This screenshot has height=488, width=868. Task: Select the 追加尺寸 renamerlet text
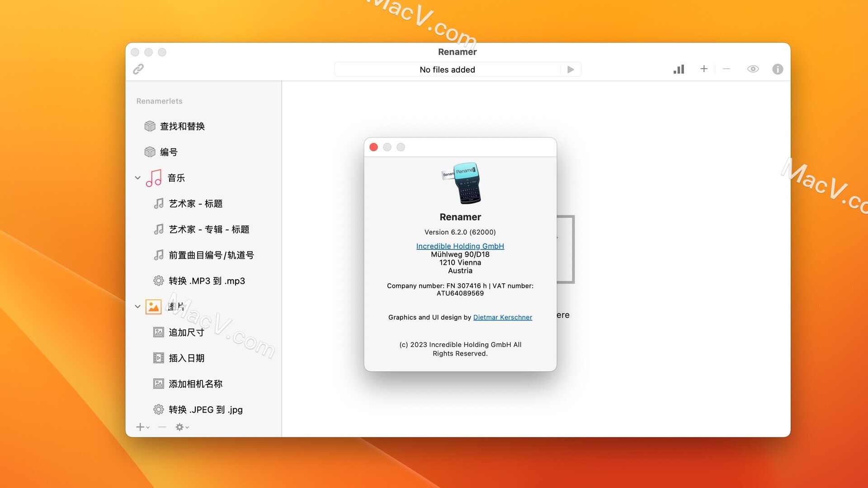(187, 333)
